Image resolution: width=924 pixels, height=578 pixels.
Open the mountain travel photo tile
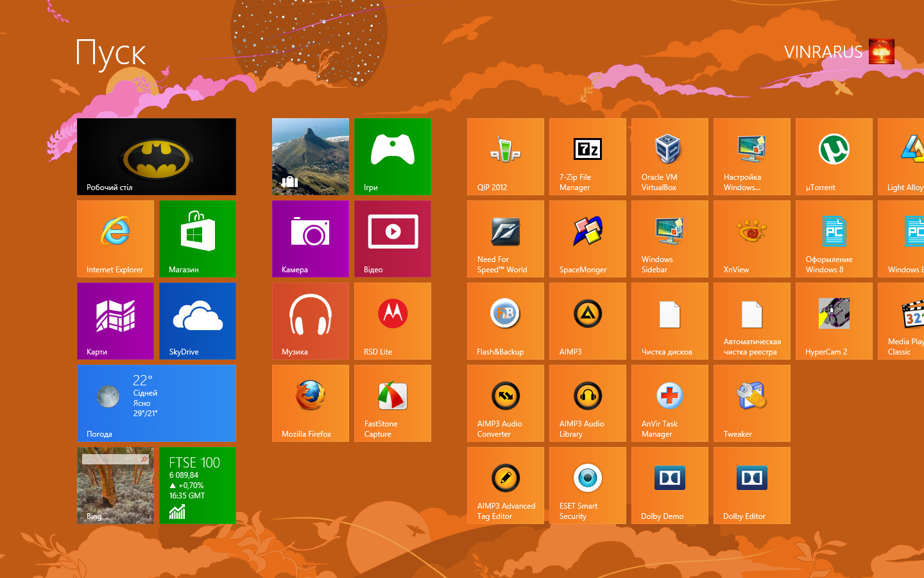[311, 157]
